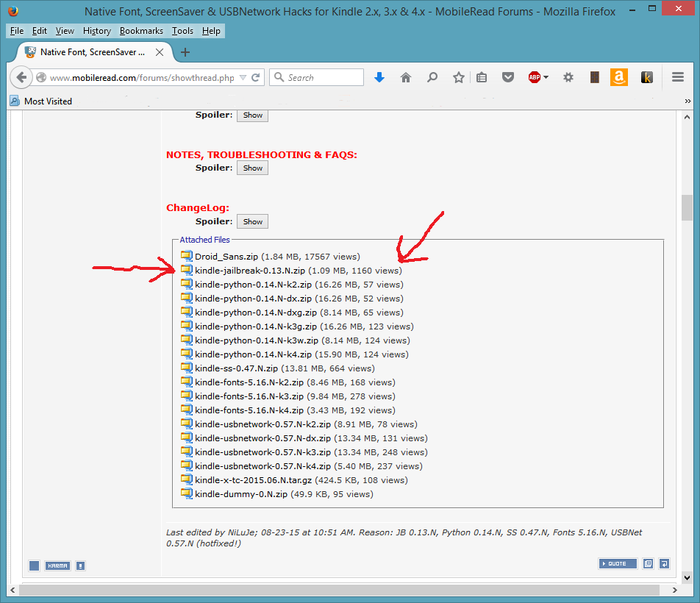Save page to Pocket icon
Screen dimensions: 700x603
tap(507, 78)
